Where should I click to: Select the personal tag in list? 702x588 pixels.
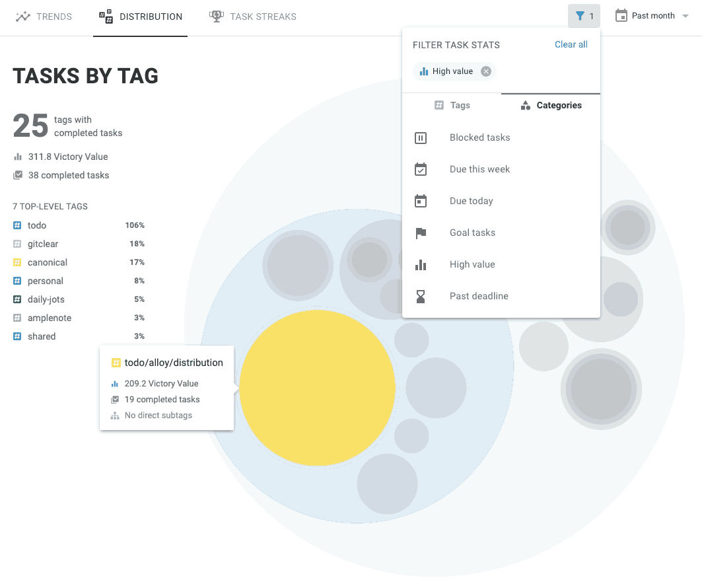coord(46,281)
